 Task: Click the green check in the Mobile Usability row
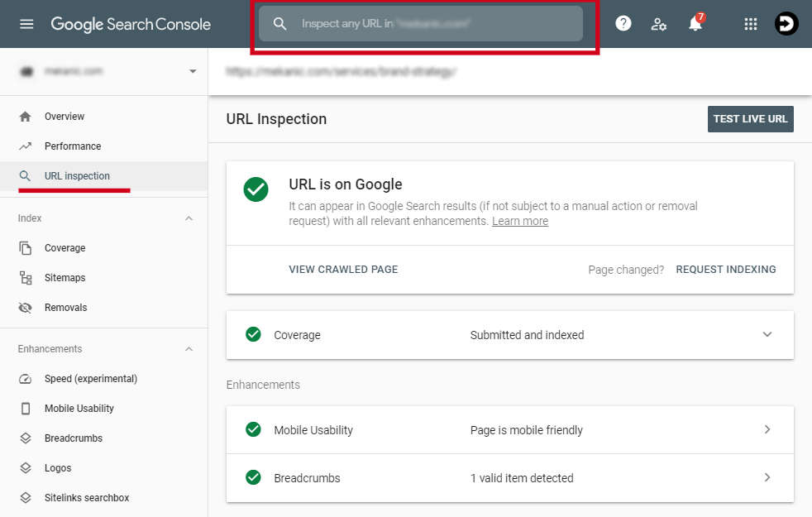253,429
